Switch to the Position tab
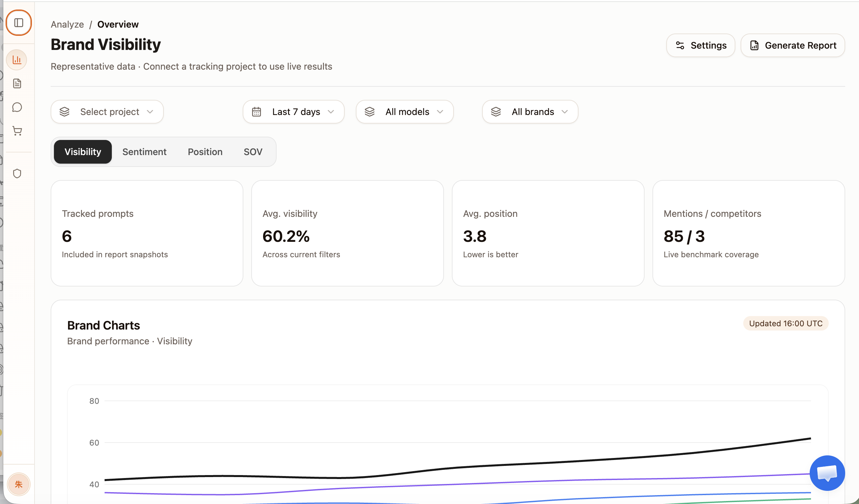This screenshot has height=504, width=859. (x=205, y=152)
